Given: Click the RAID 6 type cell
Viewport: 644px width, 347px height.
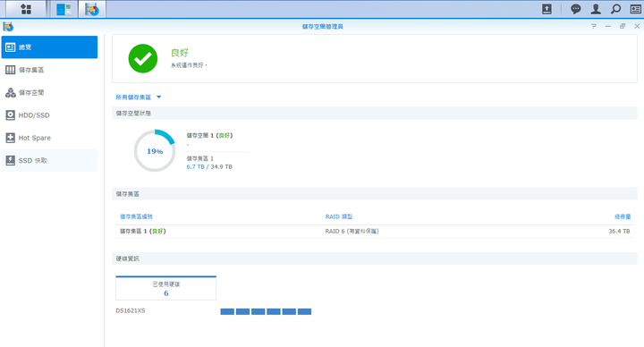Looking at the screenshot, I should click(x=352, y=232).
